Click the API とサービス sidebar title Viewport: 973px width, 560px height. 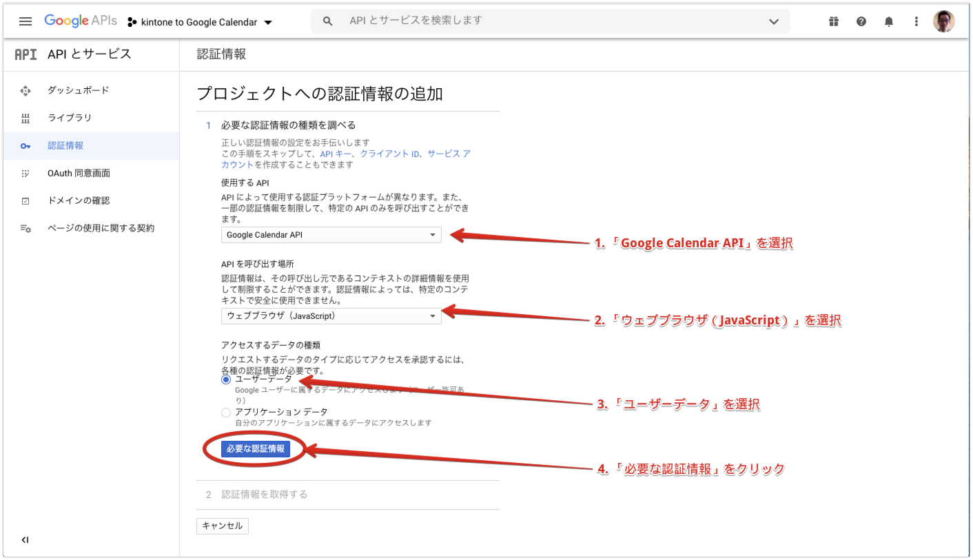coord(90,54)
